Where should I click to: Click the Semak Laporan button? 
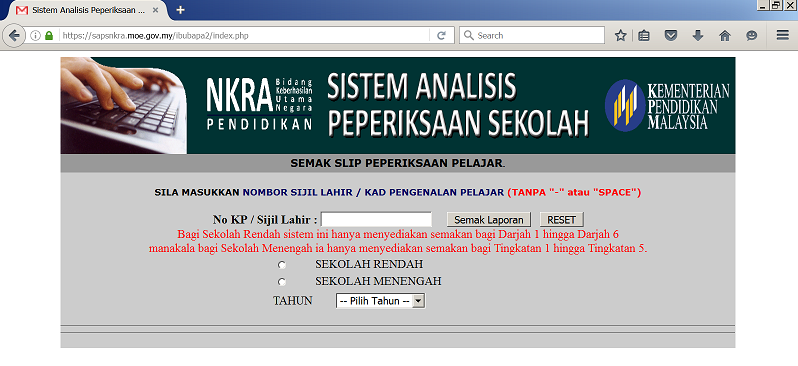[x=489, y=220]
